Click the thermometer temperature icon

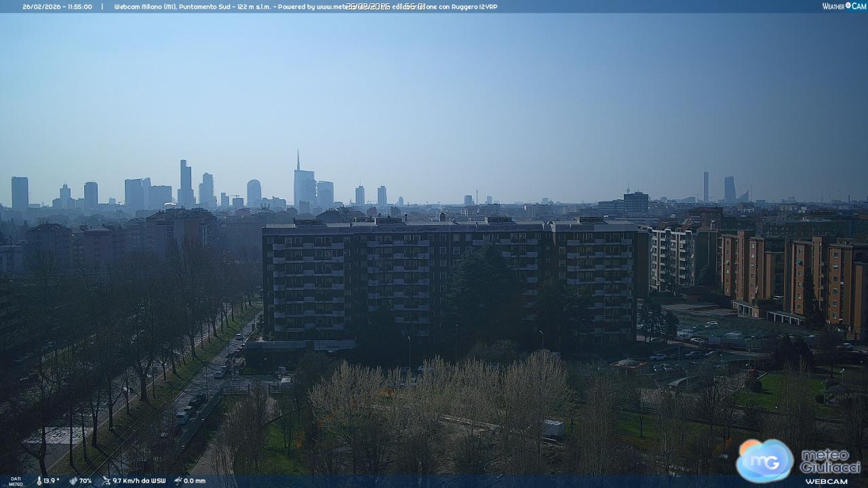[x=39, y=481]
